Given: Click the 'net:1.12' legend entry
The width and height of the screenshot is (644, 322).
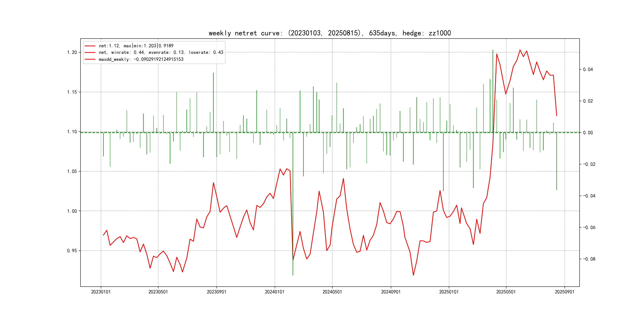Looking at the screenshot, I should [136, 46].
